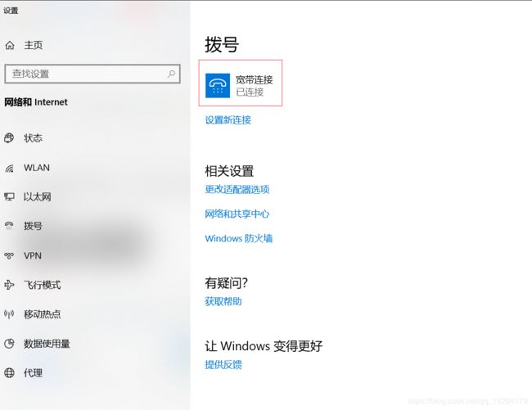Select the 状态 globe icon
Screen dimensions: 532x410
coord(9,138)
